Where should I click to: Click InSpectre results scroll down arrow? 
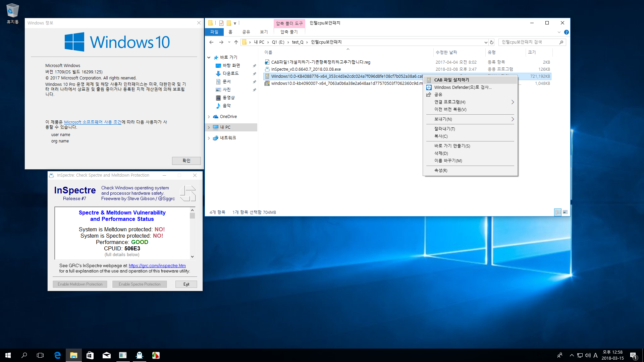coord(193,256)
